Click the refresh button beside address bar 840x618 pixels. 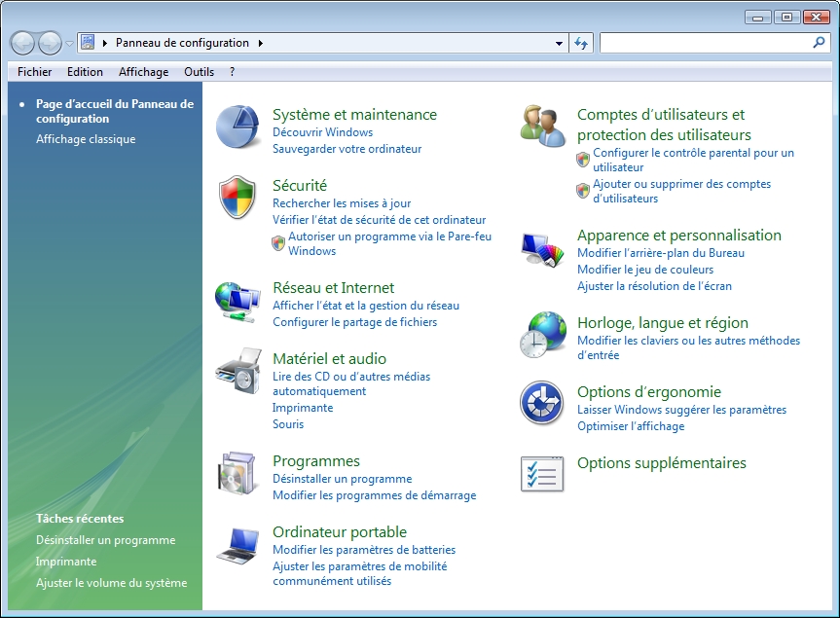point(581,44)
